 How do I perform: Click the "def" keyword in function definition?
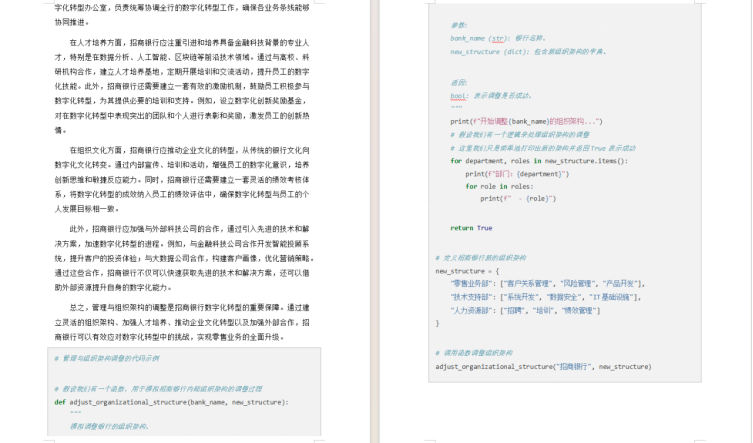pos(60,402)
